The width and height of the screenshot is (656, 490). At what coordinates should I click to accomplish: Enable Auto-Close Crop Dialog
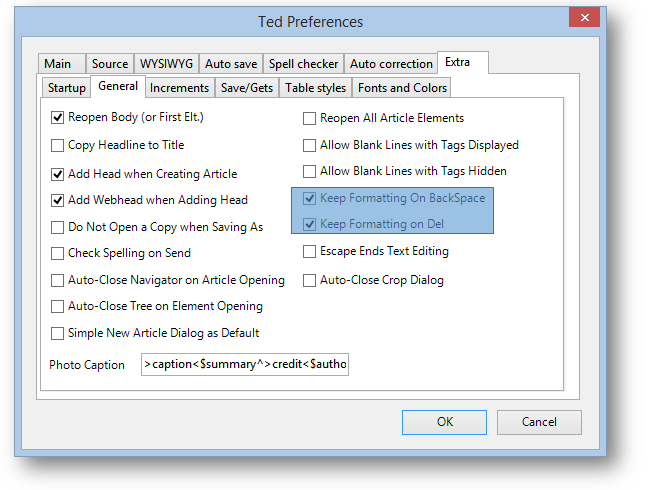point(309,280)
